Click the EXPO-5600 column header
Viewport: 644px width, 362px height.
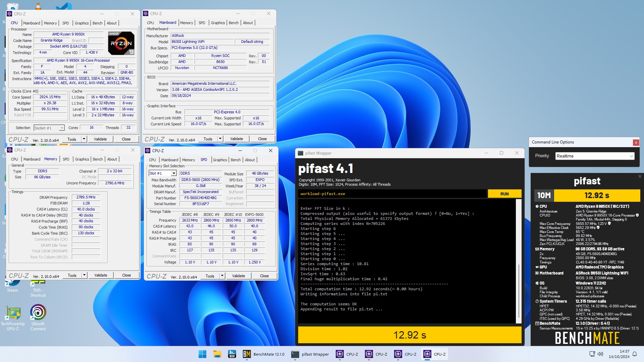(x=254, y=215)
